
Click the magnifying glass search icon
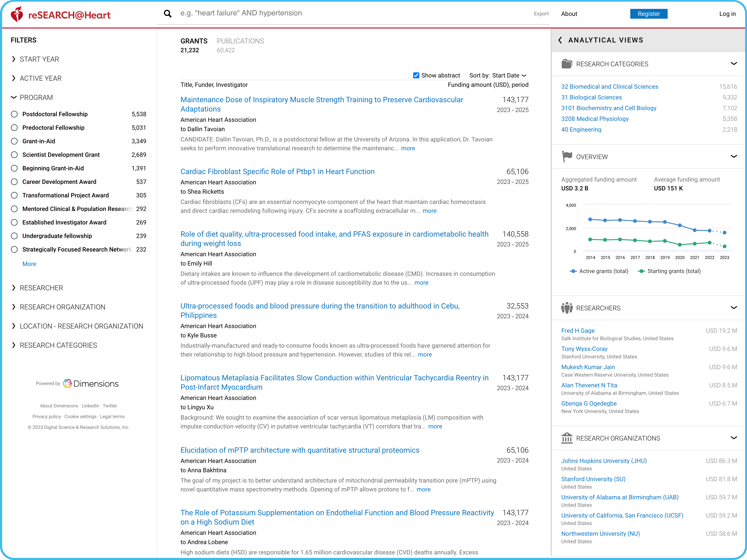point(168,14)
